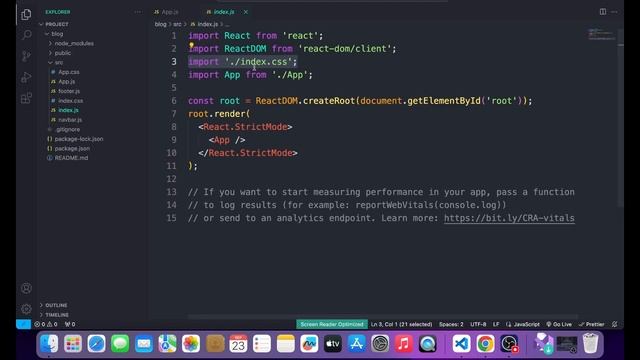Click the split editor icon
This screenshot has width=640, height=360.
pyautogui.click(x=603, y=12)
